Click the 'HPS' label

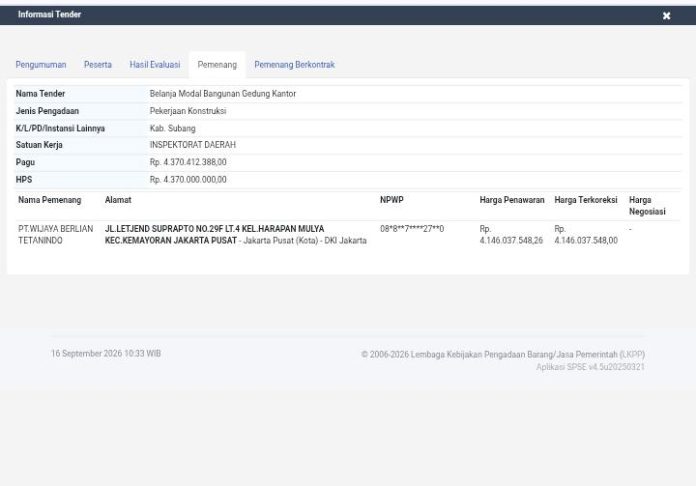coord(24,179)
